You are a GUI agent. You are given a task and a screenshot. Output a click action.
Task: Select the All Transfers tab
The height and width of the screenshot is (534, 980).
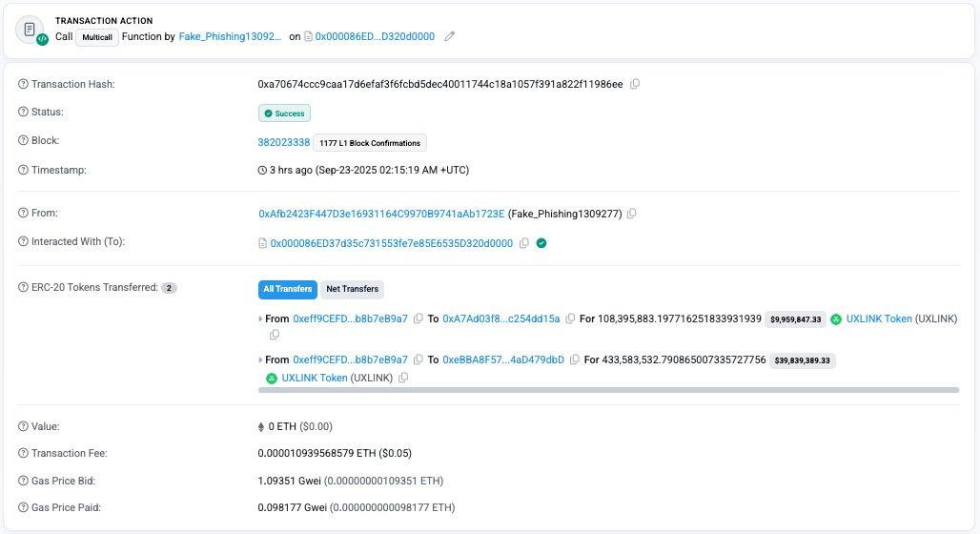coord(288,289)
